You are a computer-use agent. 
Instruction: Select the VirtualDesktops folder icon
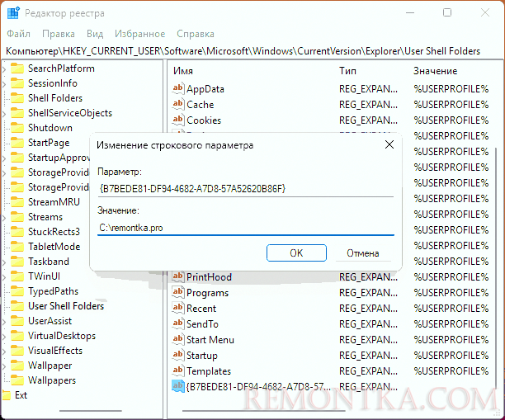[x=17, y=336]
